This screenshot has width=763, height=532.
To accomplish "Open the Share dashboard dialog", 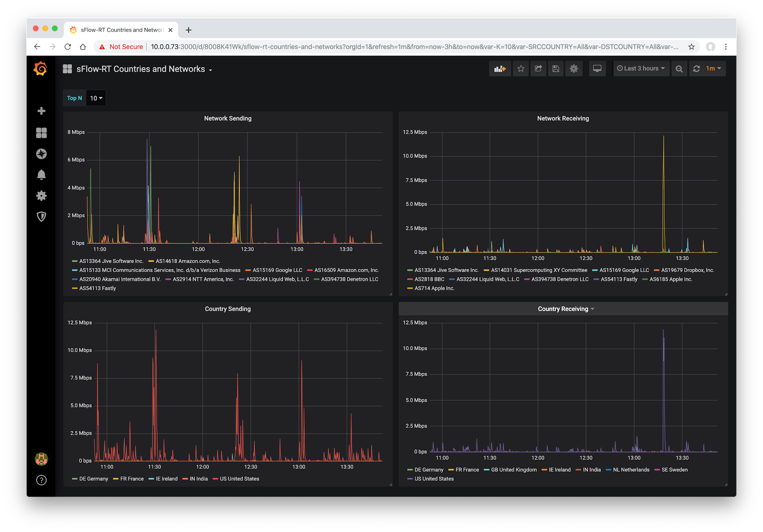I will [x=538, y=69].
